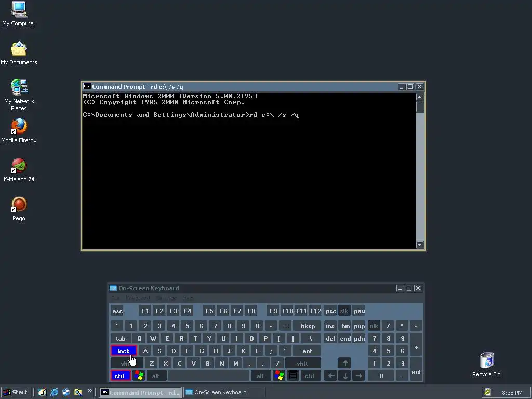Click the psc print screen key
Screen dimensions: 532x399
click(x=330, y=311)
